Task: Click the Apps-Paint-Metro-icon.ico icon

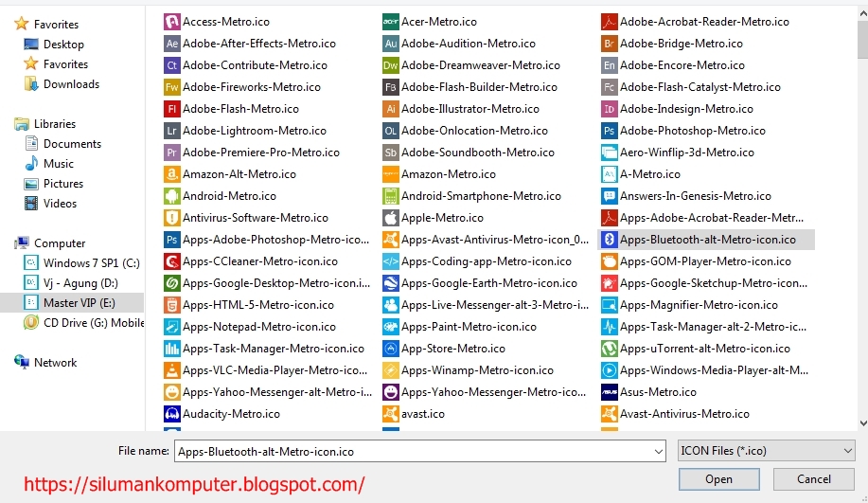Action: (x=390, y=327)
